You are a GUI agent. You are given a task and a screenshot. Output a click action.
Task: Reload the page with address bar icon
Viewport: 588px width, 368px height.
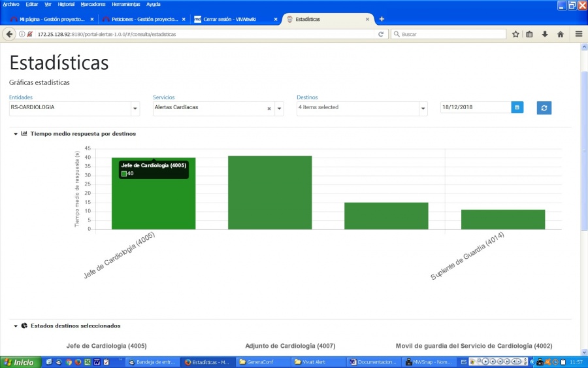(x=381, y=34)
